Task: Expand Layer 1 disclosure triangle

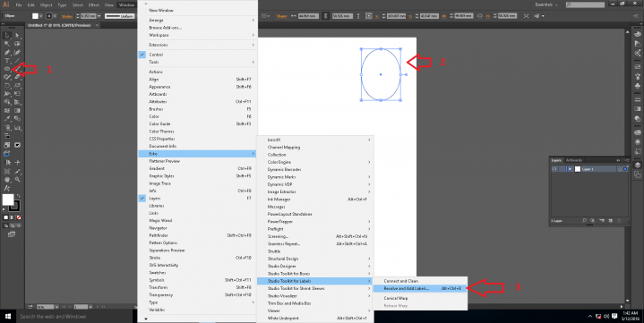Action: 570,169
